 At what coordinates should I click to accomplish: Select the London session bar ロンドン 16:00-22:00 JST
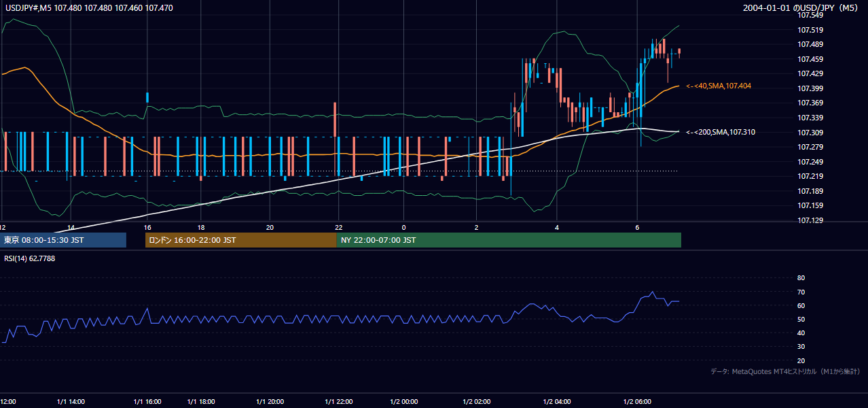[240, 240]
